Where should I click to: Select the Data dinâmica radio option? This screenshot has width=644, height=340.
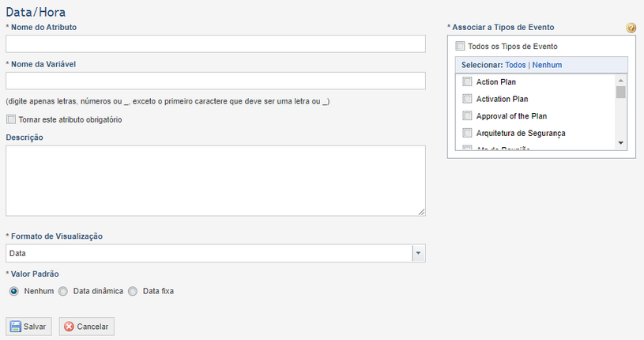coord(63,291)
